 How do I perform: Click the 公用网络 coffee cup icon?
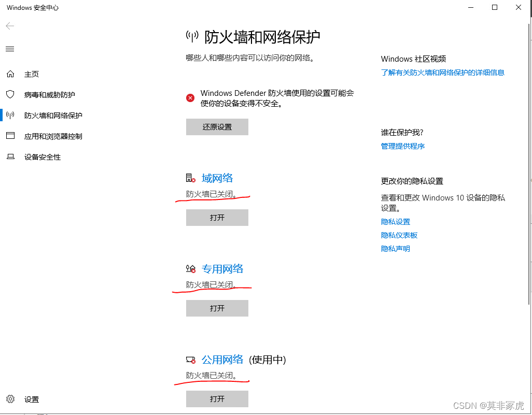click(x=191, y=360)
